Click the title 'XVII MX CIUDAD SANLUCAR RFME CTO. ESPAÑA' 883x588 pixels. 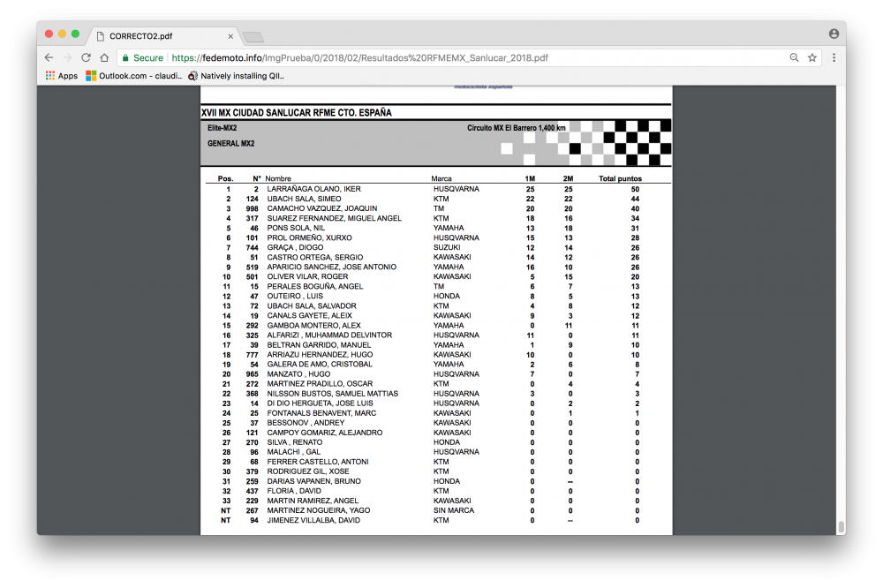(296, 113)
